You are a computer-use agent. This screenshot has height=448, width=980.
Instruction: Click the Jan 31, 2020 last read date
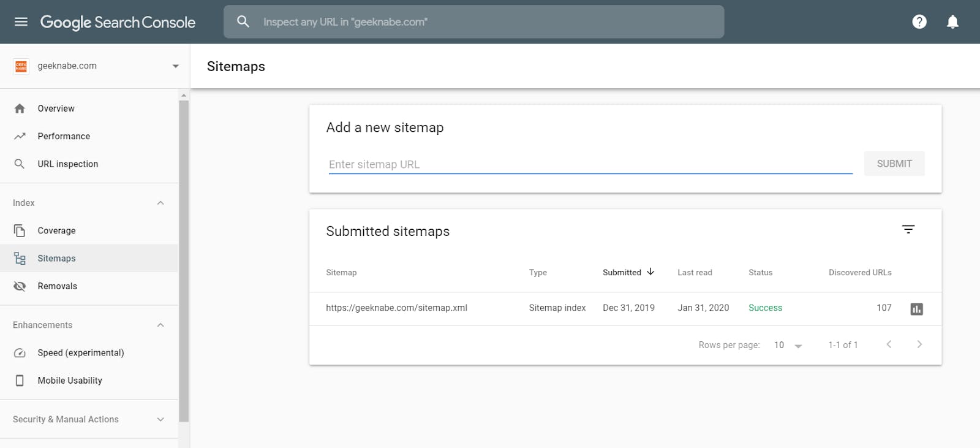coord(703,308)
